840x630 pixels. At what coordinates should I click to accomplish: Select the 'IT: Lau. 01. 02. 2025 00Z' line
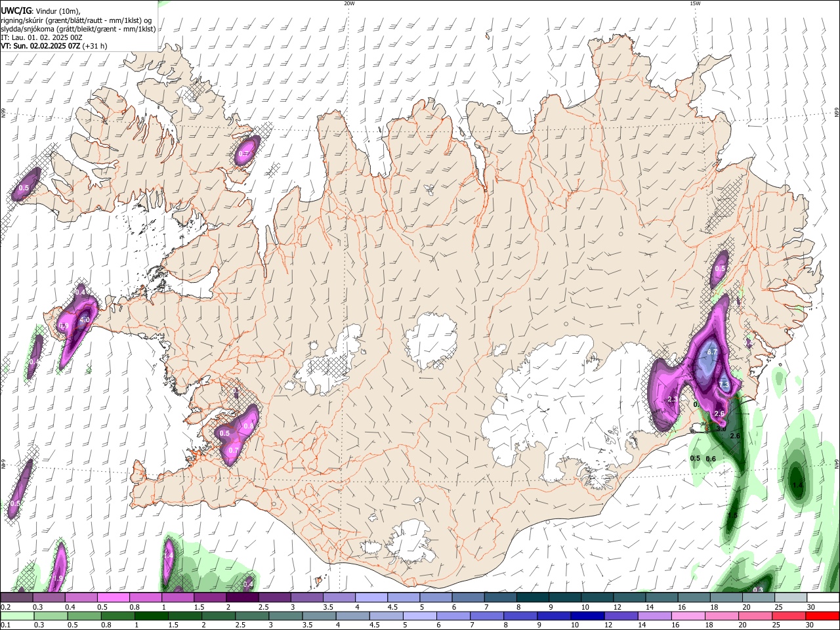pyautogui.click(x=41, y=37)
